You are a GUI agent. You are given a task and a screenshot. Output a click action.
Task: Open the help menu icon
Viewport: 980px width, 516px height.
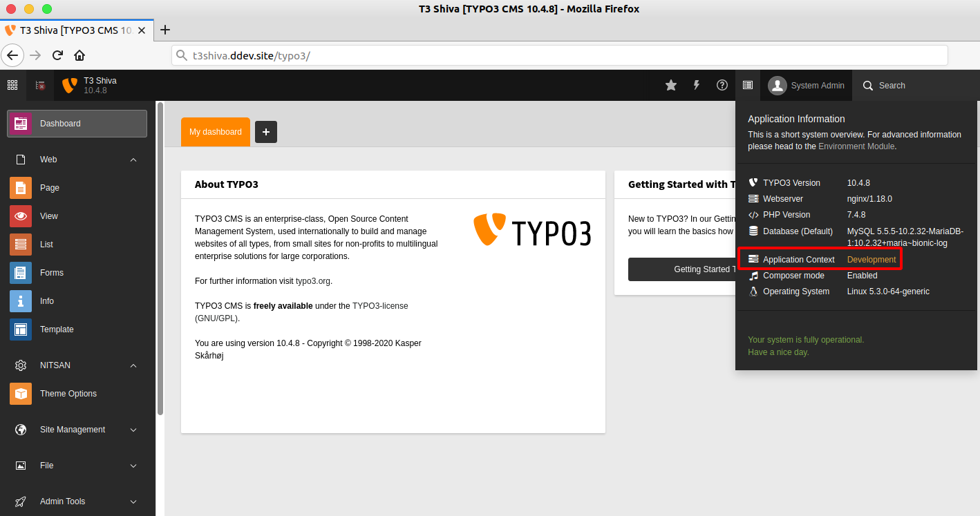722,85
